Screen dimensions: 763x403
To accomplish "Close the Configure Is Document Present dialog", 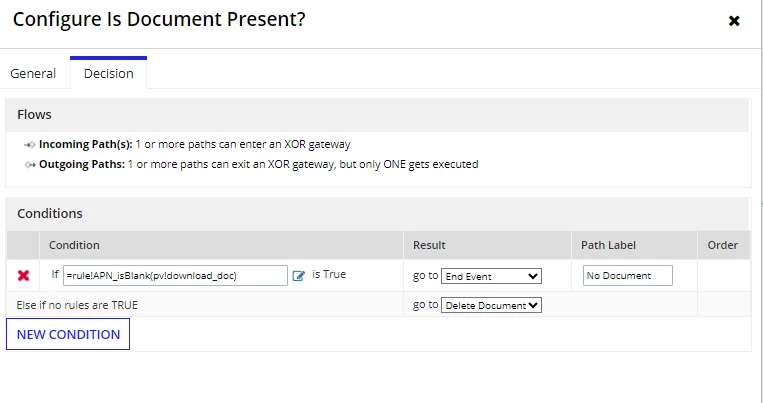I will pos(734,21).
